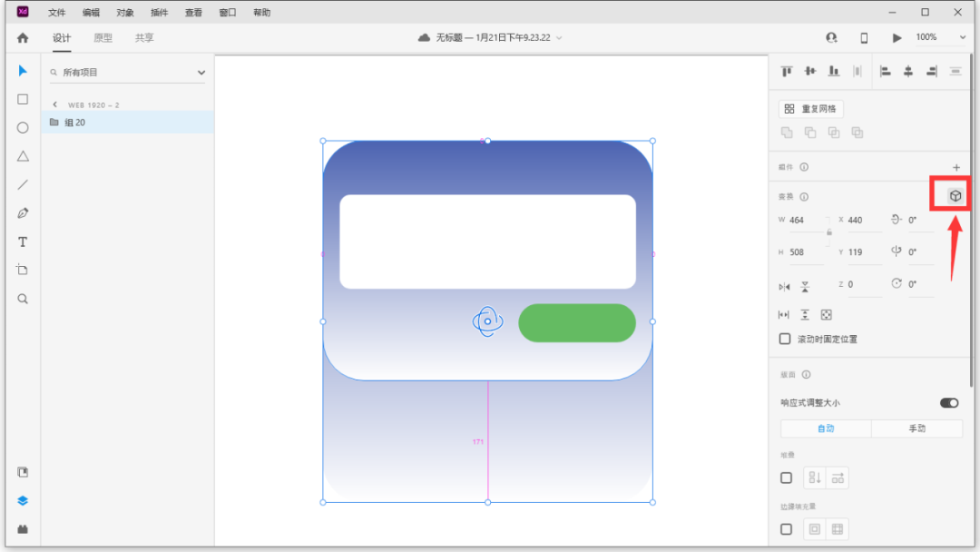Expand the 所有项目 search filter dropdown
The image size is (980, 552).
pyautogui.click(x=201, y=72)
